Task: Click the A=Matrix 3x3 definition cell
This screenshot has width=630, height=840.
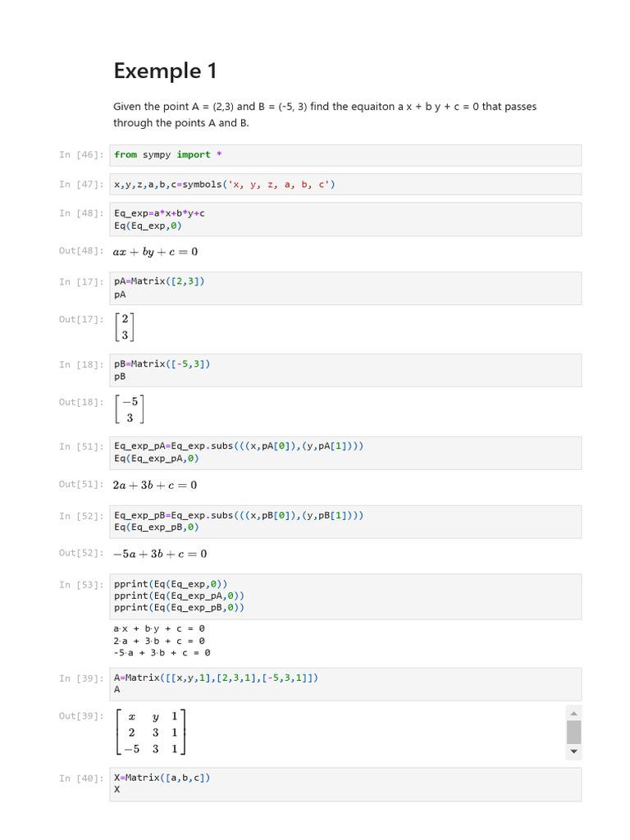Action: pos(345,683)
